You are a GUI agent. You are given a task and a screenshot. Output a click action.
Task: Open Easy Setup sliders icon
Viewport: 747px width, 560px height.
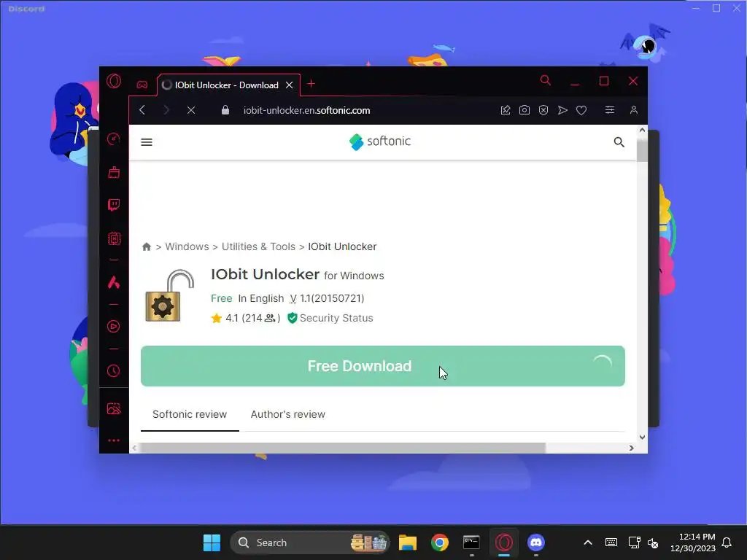point(609,110)
